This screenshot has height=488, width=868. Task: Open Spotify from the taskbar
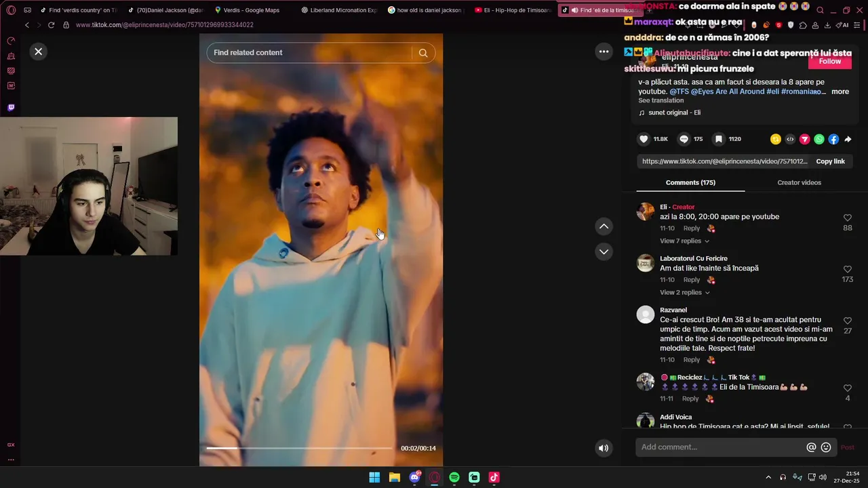[x=454, y=477]
